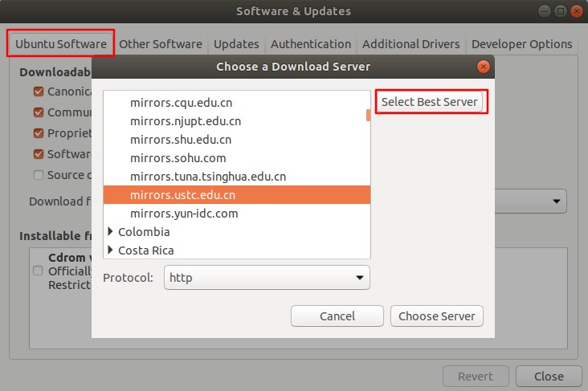Image resolution: width=588 pixels, height=391 pixels.
Task: Choose mirrors.sohu.com mirror
Action: [x=178, y=158]
